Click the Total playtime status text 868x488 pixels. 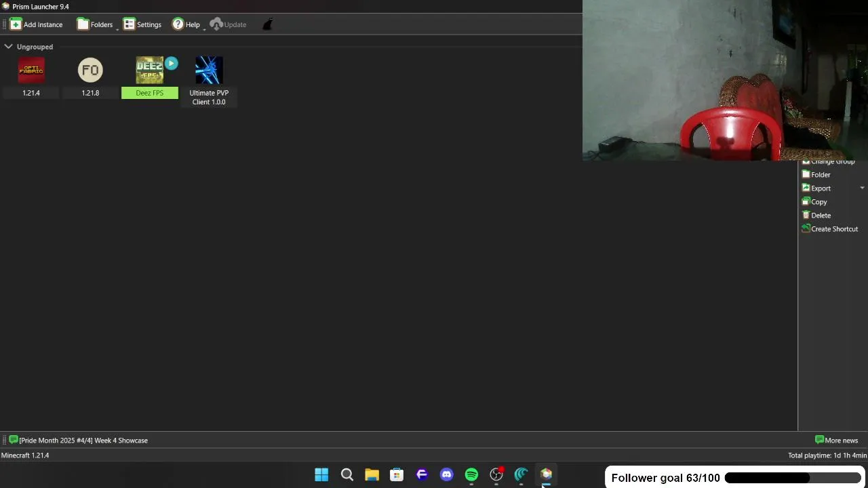827,455
